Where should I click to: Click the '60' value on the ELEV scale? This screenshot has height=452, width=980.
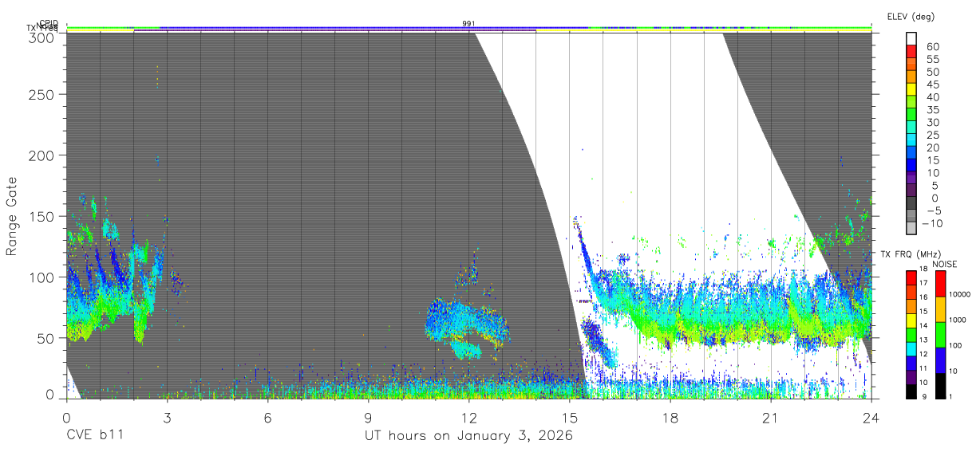tap(933, 47)
